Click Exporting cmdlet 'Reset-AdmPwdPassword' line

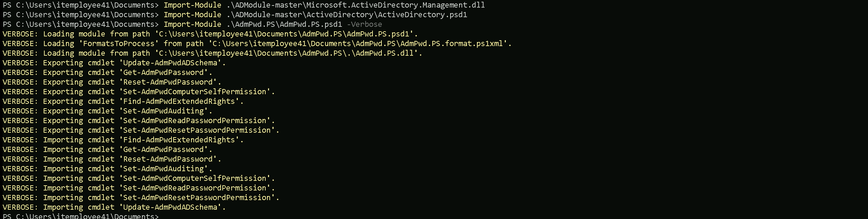(x=112, y=82)
